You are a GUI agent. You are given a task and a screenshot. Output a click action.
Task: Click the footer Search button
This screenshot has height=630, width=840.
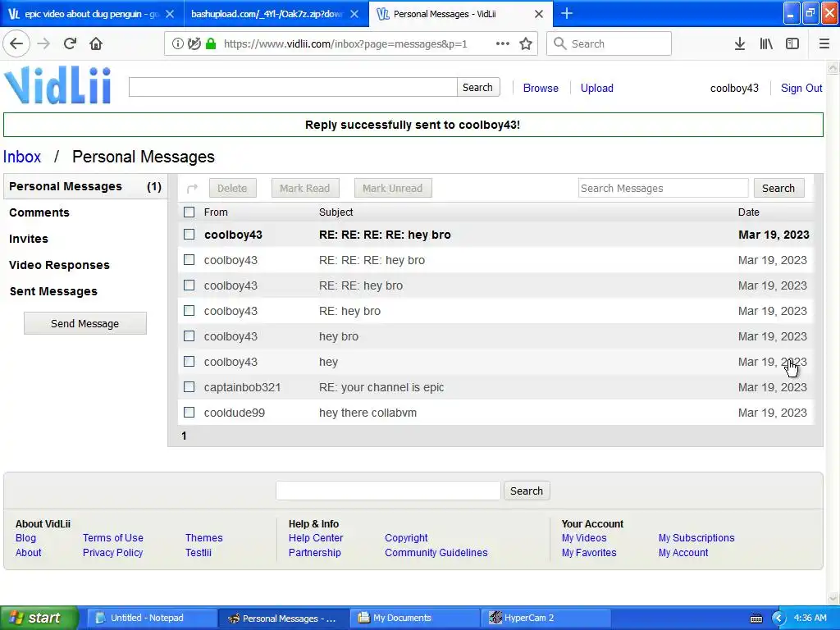(x=527, y=491)
